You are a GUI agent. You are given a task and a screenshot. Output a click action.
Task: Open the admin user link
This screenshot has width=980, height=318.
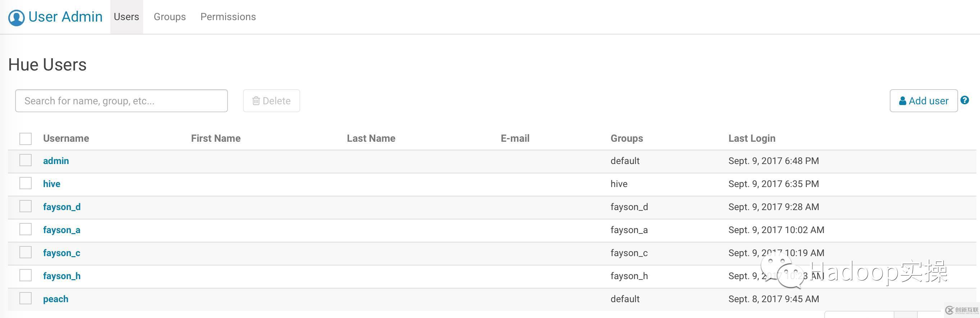56,161
